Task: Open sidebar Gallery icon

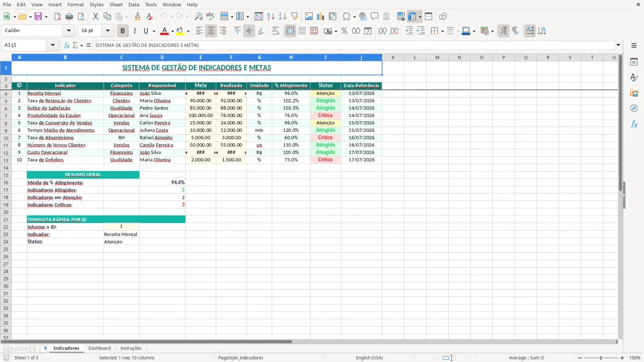Action: tap(634, 93)
